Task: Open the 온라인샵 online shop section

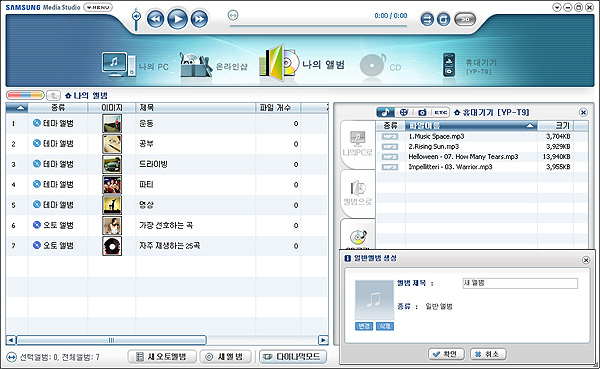Action: [214, 65]
